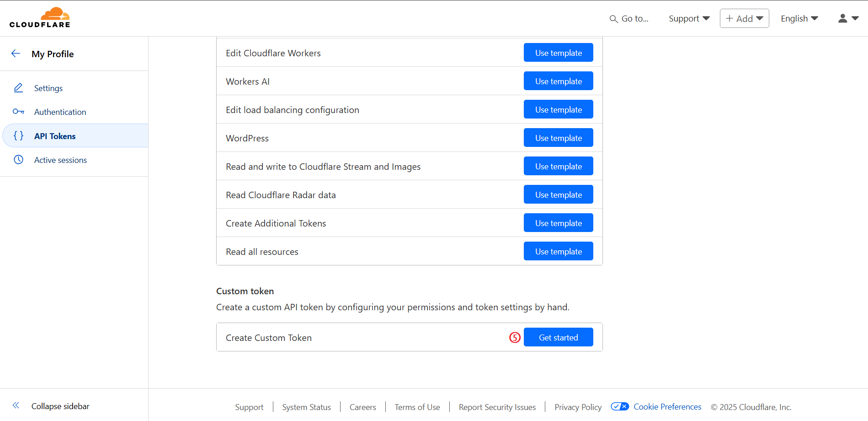Use template for Edit load balancing configuration
The image size is (868, 421).
pyautogui.click(x=558, y=109)
